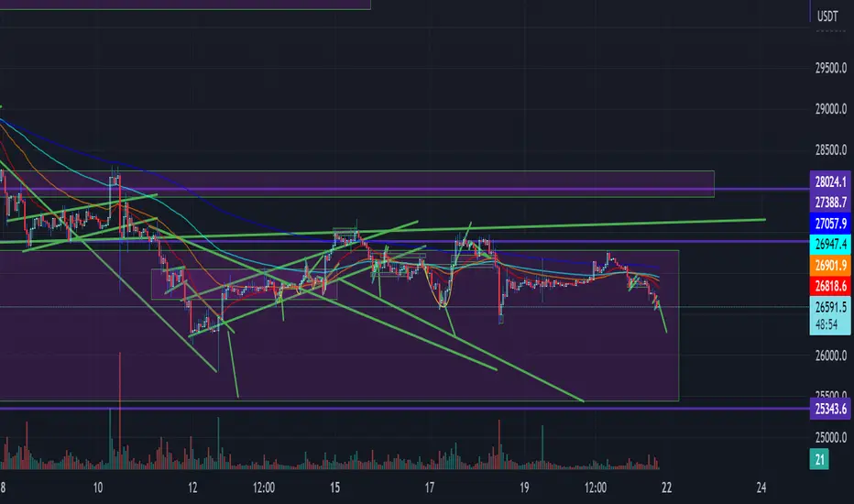Click date 15 on the time axis
Image resolution: width=854 pixels, height=504 pixels.
334,488
